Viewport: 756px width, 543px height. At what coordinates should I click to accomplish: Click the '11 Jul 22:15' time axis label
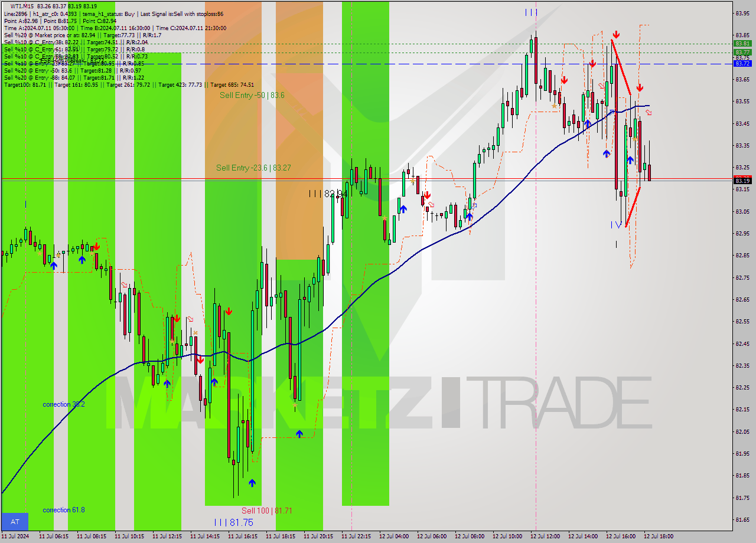coord(356,537)
